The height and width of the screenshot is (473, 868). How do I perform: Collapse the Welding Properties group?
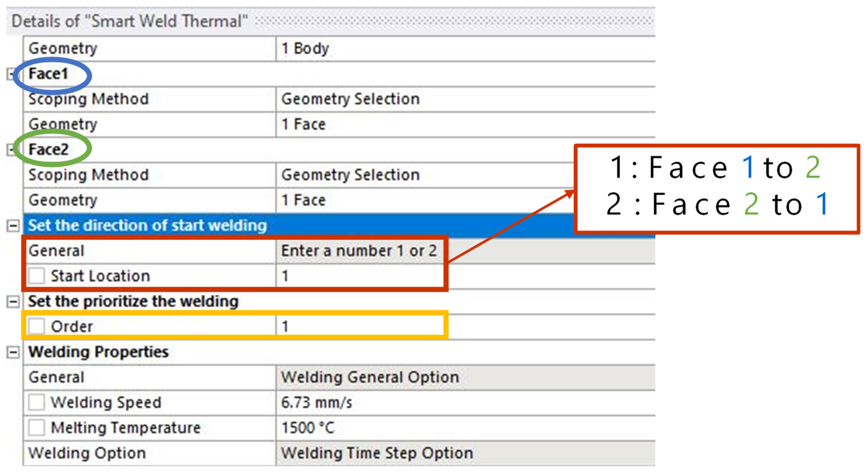[x=13, y=352]
